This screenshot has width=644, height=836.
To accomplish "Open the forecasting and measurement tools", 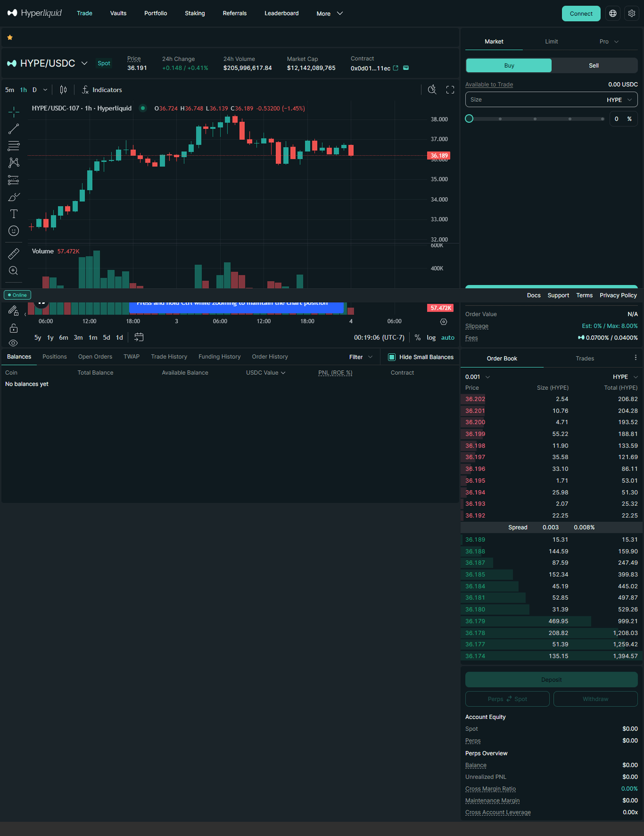I will (13, 180).
